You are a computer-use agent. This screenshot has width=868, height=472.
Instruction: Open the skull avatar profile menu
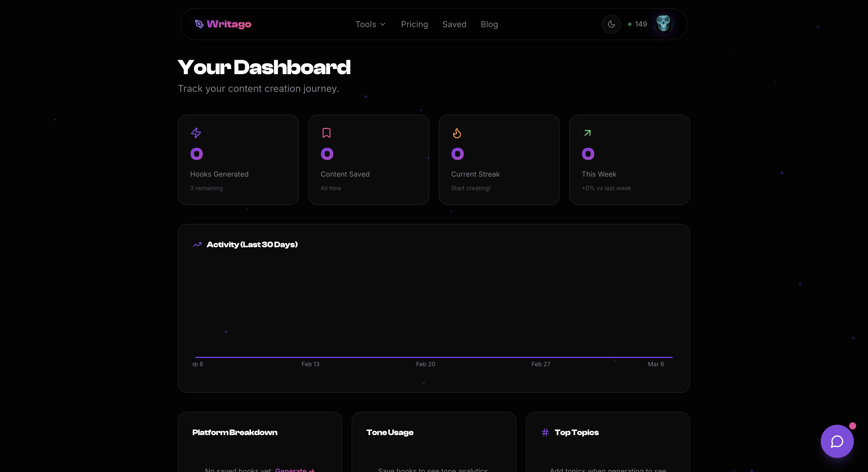click(663, 24)
